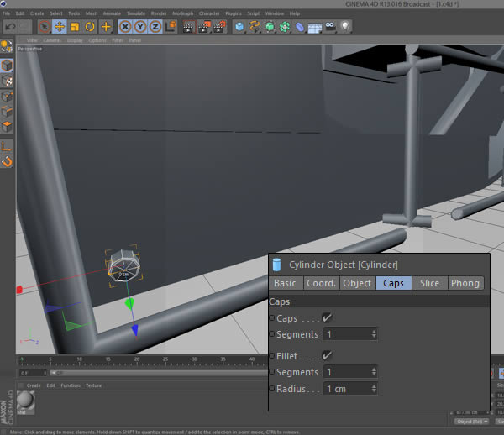The width and height of the screenshot is (504, 435).
Task: Render to Picture Viewer
Action: 204,27
